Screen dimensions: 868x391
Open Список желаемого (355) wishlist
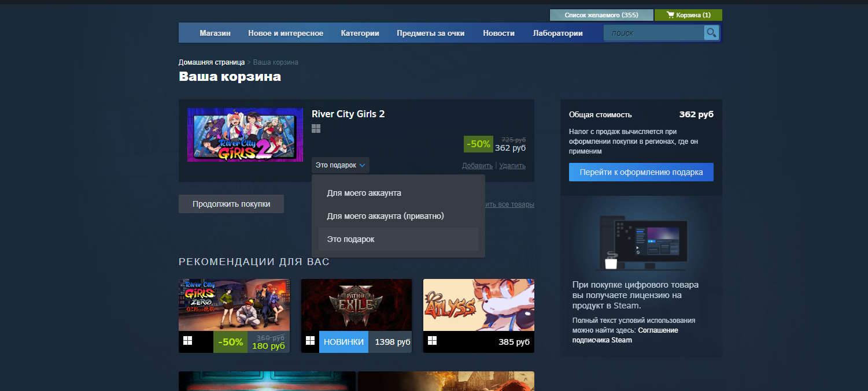coord(601,15)
